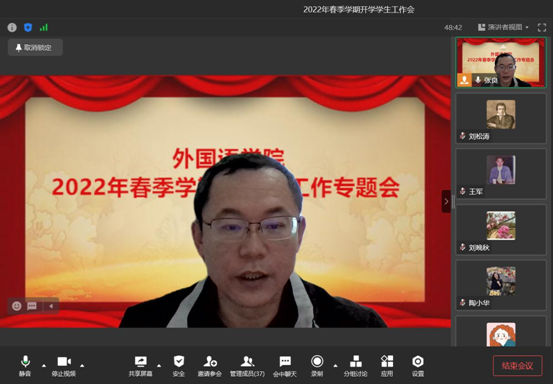Collapse participant strip with side chevron
The width and height of the screenshot is (553, 384).
pyautogui.click(x=446, y=201)
